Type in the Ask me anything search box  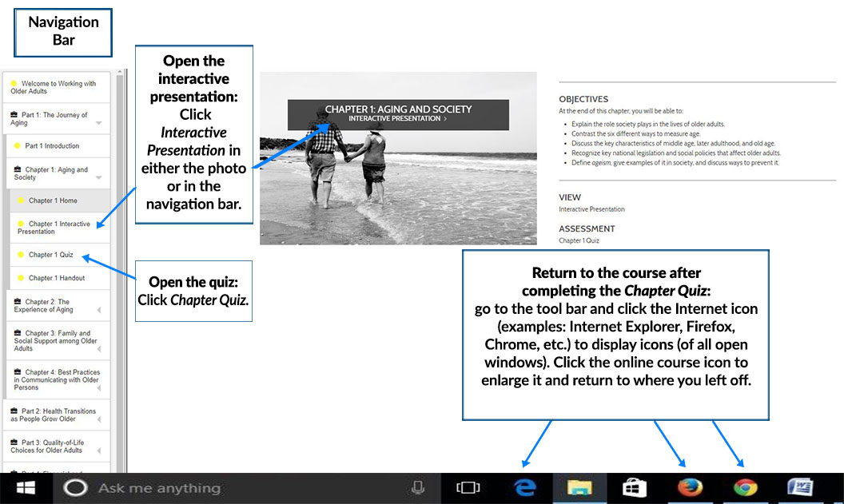coord(240,488)
